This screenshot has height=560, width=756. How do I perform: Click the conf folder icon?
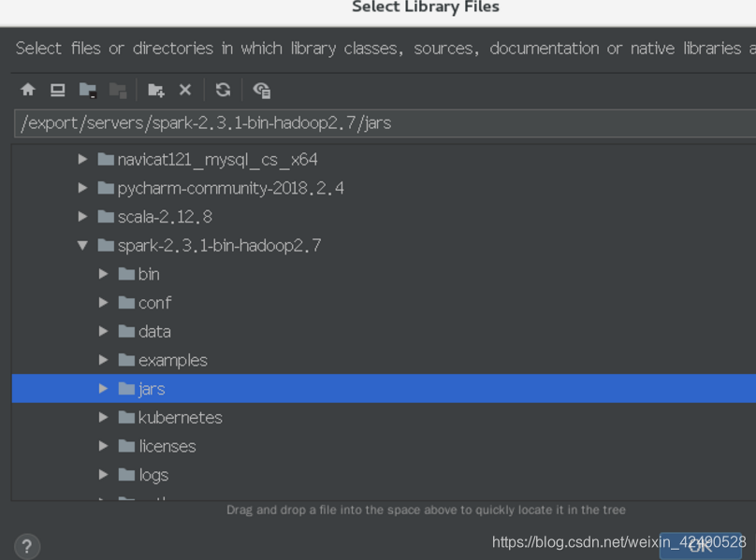click(x=126, y=303)
